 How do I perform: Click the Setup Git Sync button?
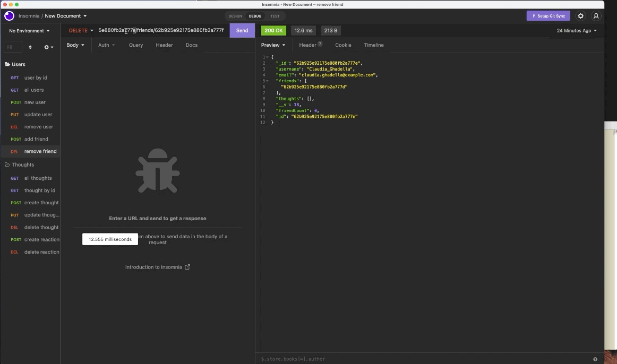tap(548, 15)
